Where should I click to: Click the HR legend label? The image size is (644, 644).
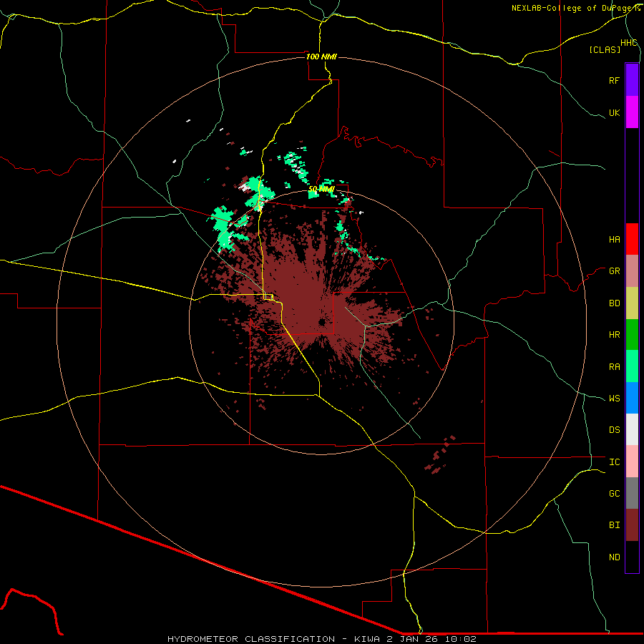tap(614, 335)
